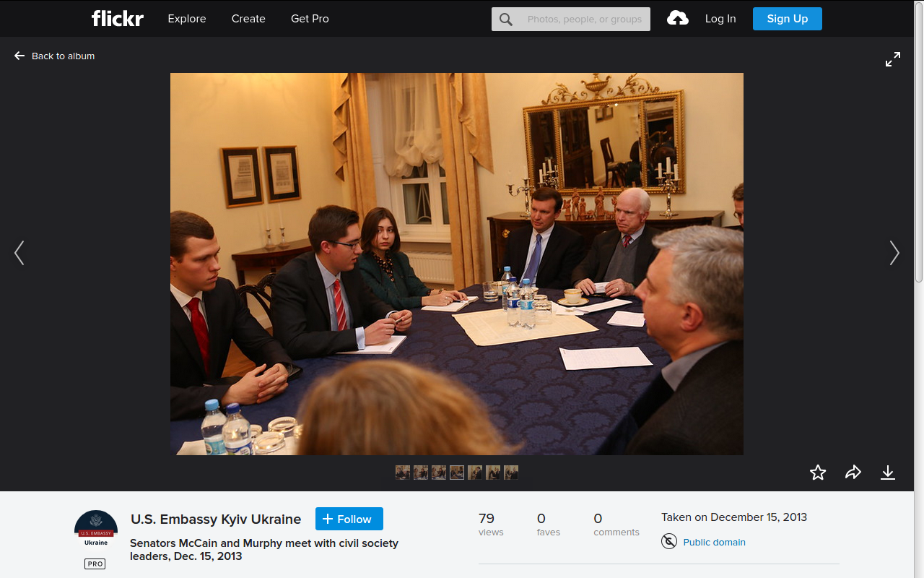The width and height of the screenshot is (924, 578).
Task: Fave the photo with the star icon
Action: (818, 473)
